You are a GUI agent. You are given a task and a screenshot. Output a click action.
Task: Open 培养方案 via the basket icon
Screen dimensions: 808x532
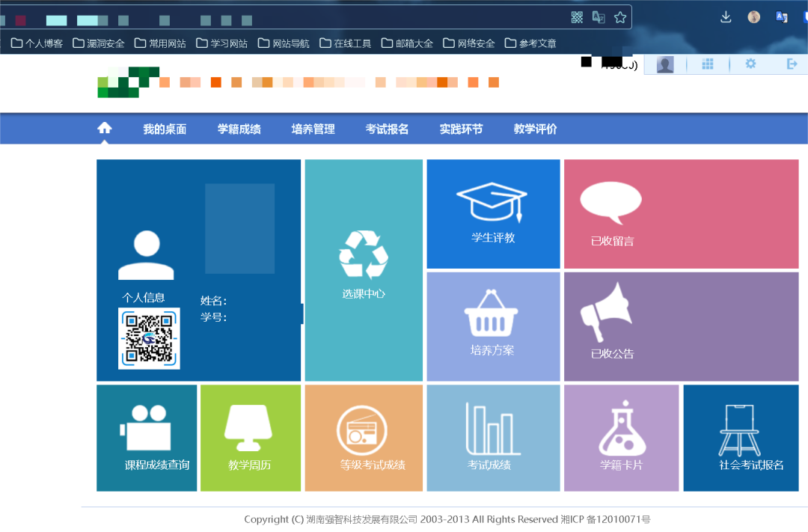pos(493,318)
